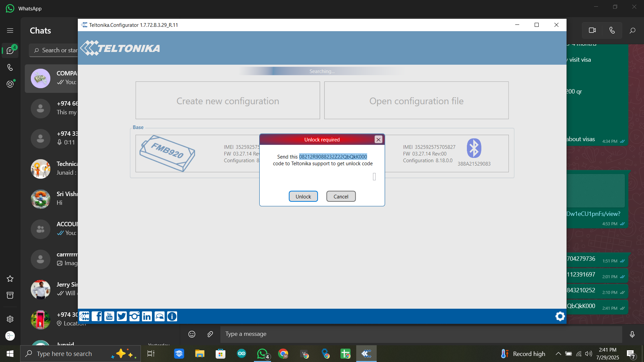644x362 pixels.
Task: Open the Wi-Fi network tray icon
Action: click(579, 354)
